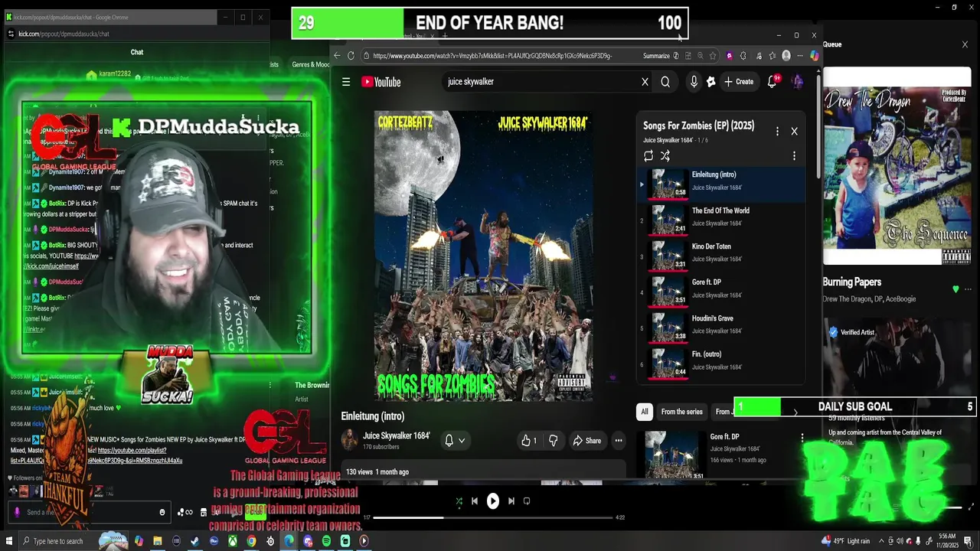Select the 'From the series' chip

click(x=681, y=412)
